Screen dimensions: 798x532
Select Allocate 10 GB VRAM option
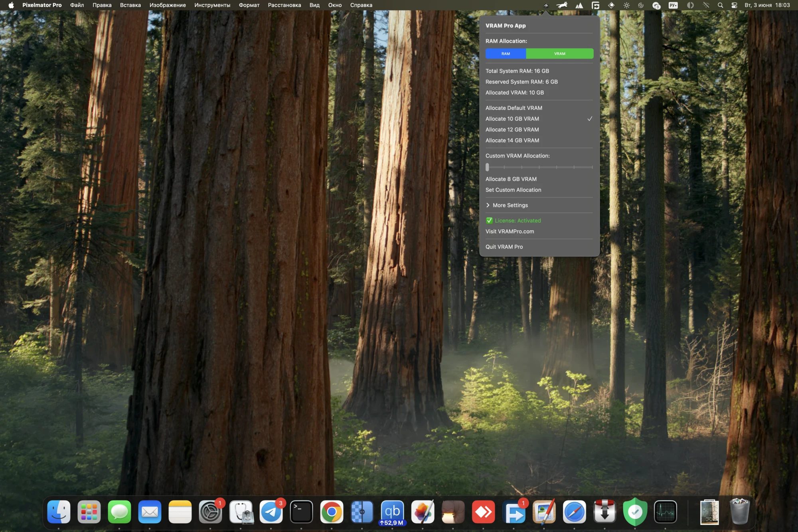(512, 119)
